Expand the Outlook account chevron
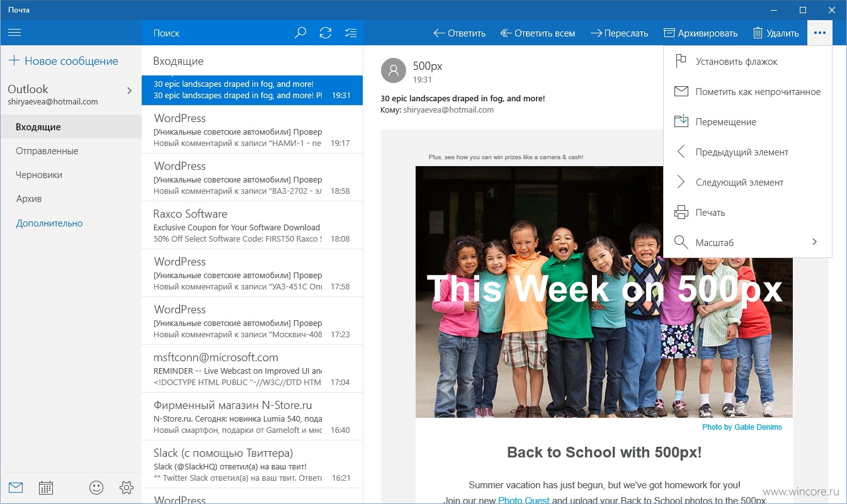The image size is (847, 504). tap(129, 91)
